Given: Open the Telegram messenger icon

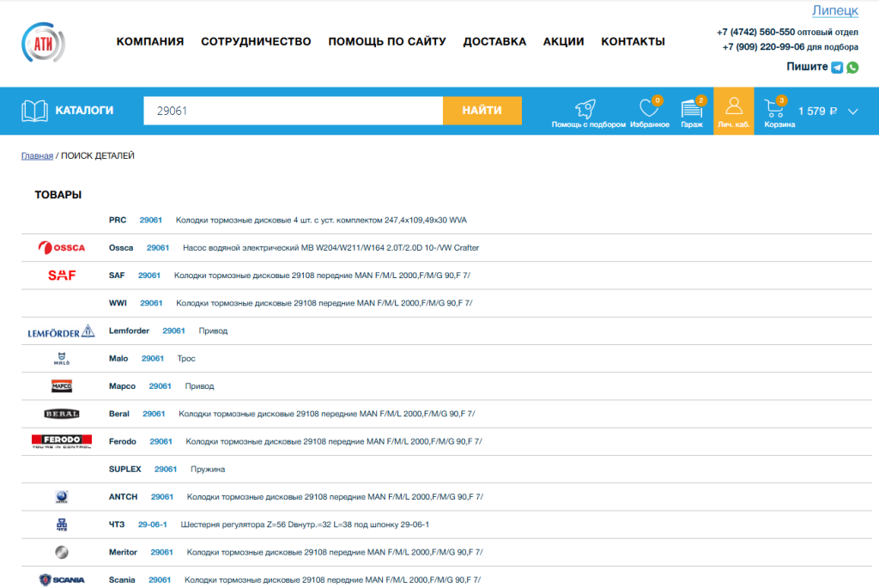Looking at the screenshot, I should (x=837, y=67).
